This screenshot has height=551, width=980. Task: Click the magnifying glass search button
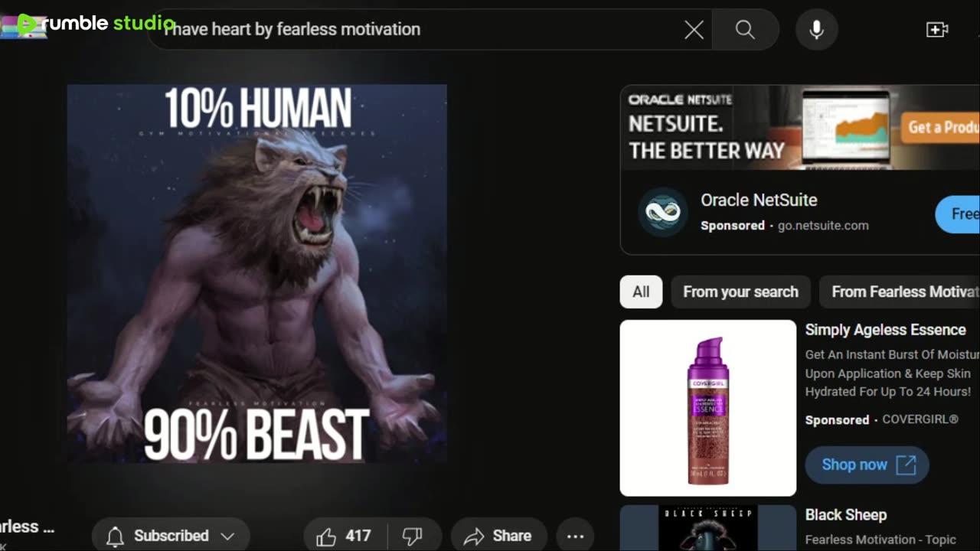tap(745, 30)
